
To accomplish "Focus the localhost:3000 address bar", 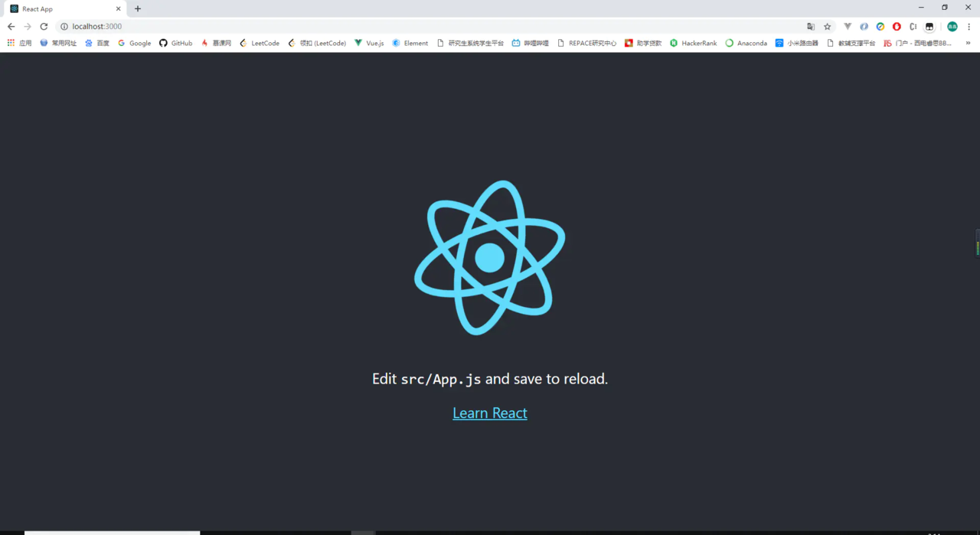I will 429,26.
